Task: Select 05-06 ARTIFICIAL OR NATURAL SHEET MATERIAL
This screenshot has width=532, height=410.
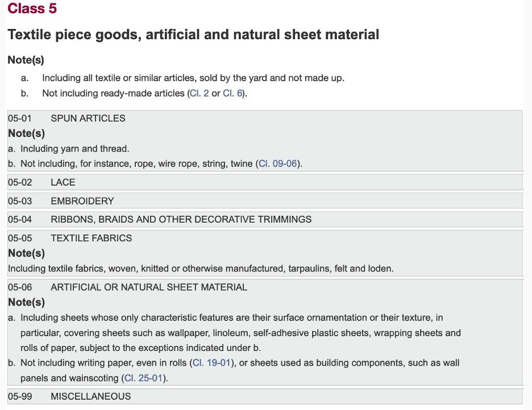Action: click(x=148, y=287)
